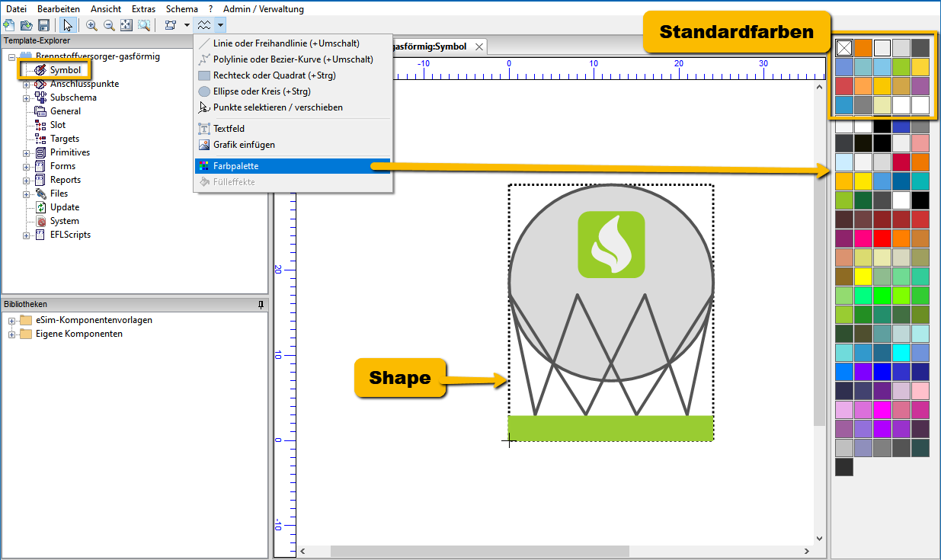Open the Ansicht menu

click(x=105, y=9)
